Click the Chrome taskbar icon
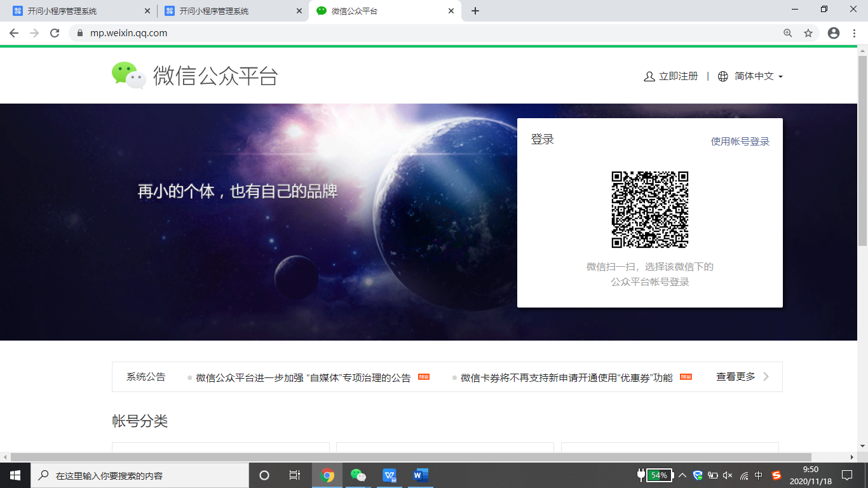 tap(327, 475)
